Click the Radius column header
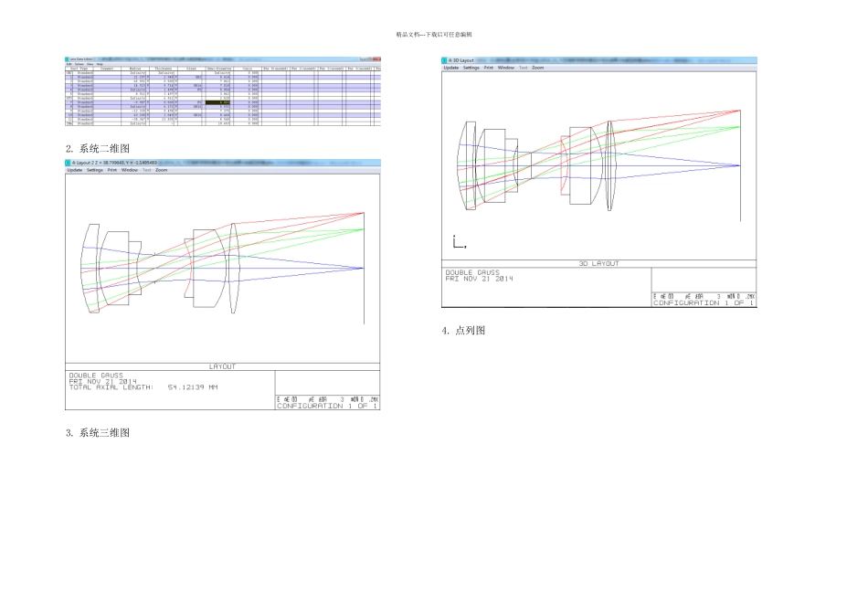 point(135,69)
